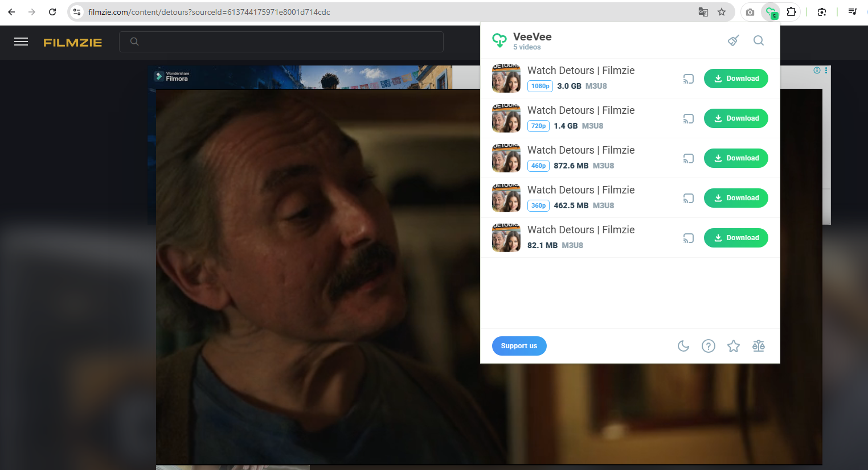Download the 1080p 3.0 GB video
This screenshot has width=868, height=470.
click(x=736, y=79)
